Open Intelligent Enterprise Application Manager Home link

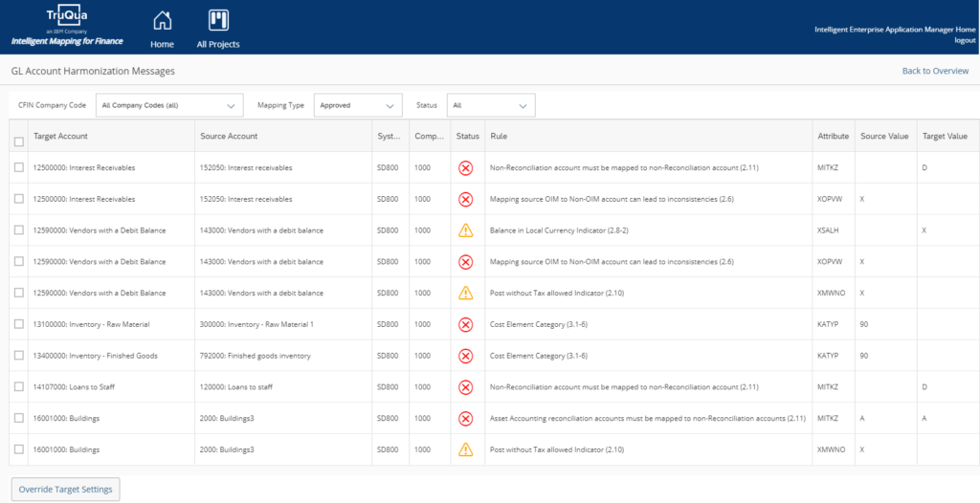pos(895,30)
